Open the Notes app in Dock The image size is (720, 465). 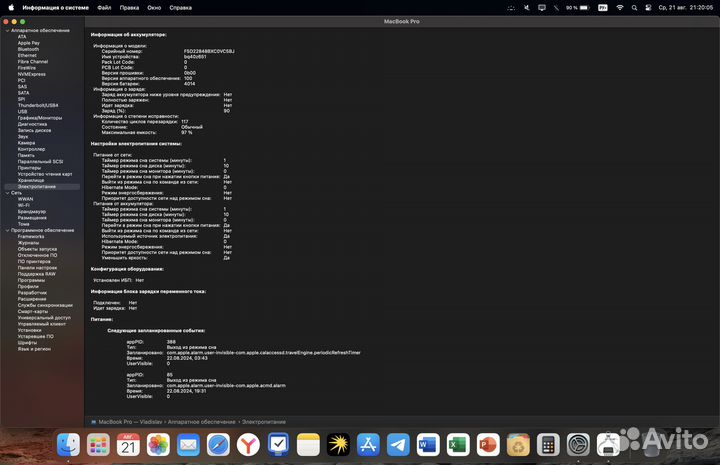pos(308,444)
